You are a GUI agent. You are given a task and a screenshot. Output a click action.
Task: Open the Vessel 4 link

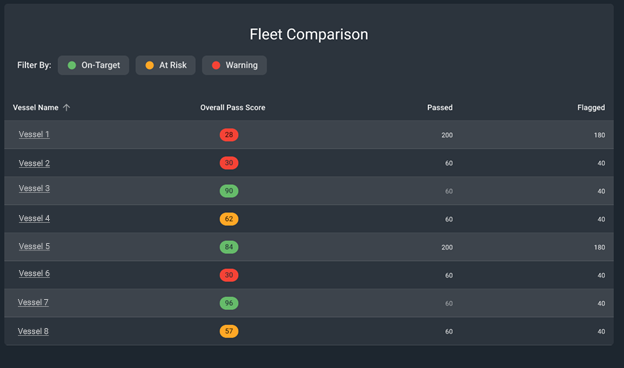point(34,218)
